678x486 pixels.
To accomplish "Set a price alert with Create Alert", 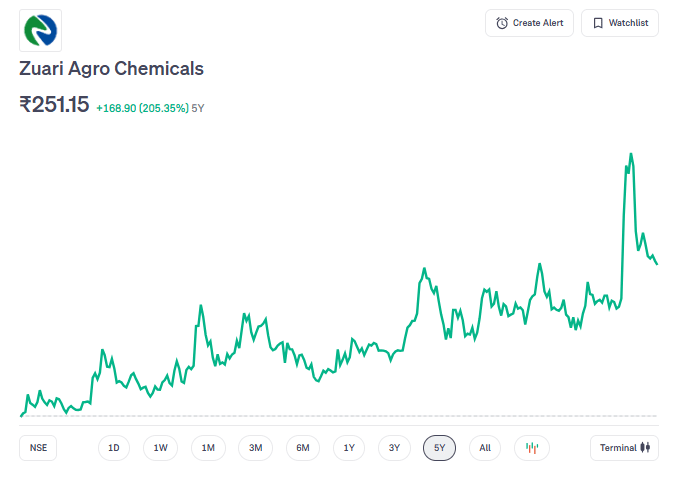I will 529,23.
